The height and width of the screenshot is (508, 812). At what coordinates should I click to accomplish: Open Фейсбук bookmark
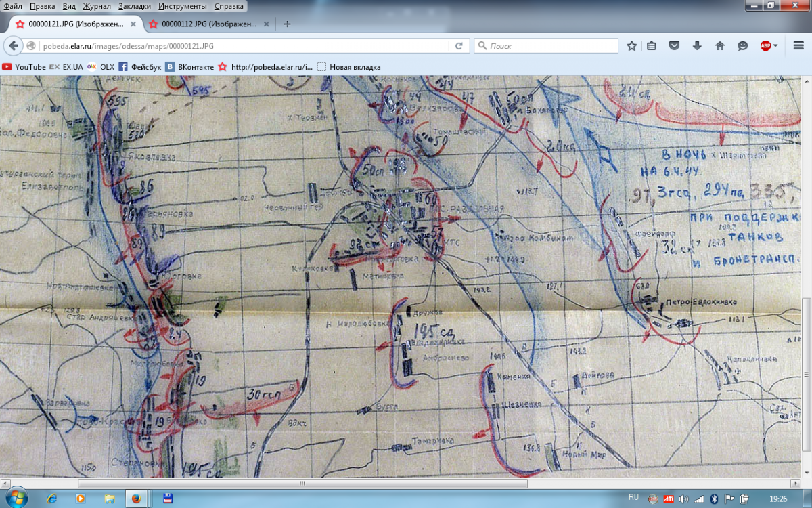(140, 67)
